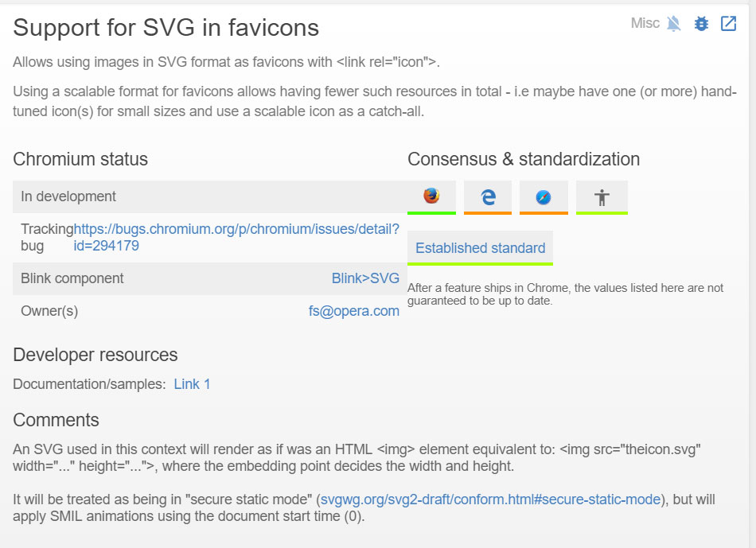
Task: Select the Comments heading
Action: point(56,420)
